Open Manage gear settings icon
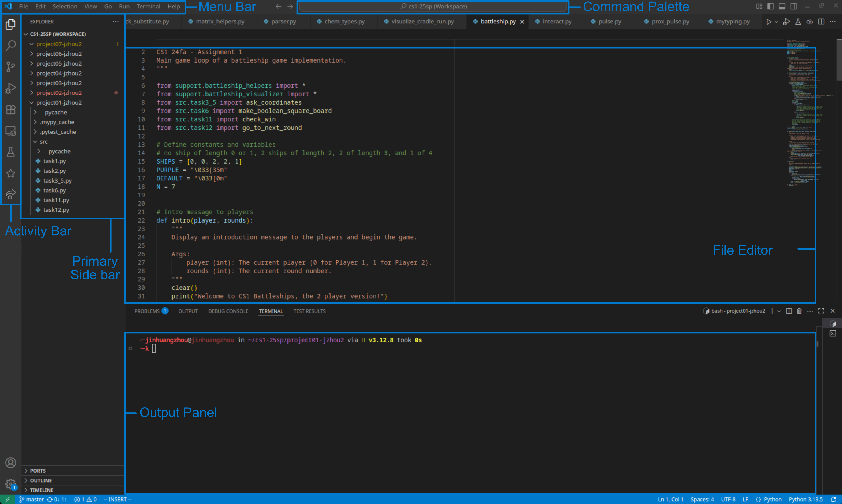 point(10,484)
